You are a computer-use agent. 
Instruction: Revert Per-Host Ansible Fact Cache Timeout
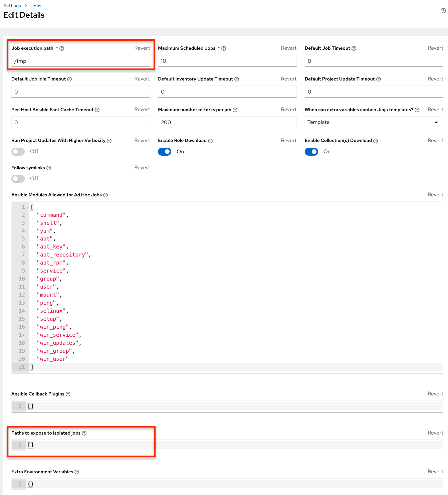[142, 110]
